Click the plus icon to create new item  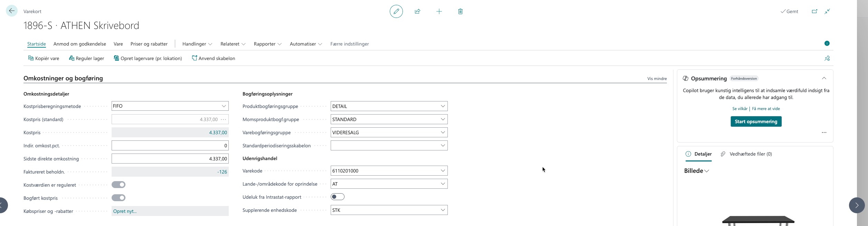[439, 11]
